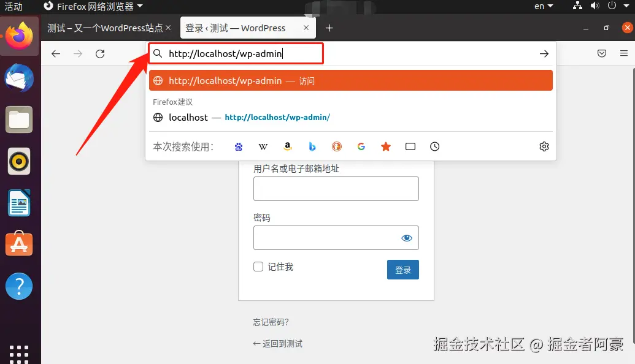
Task: Open the new tab plus button
Action: [x=329, y=28]
